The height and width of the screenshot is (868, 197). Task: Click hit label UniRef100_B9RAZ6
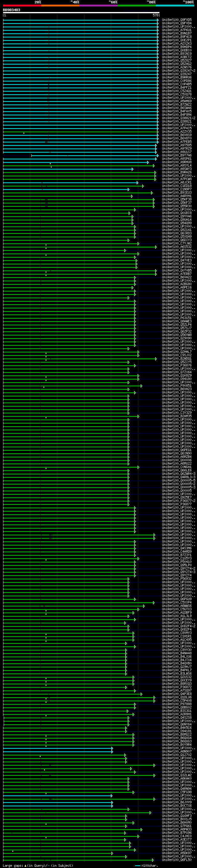(177, 172)
